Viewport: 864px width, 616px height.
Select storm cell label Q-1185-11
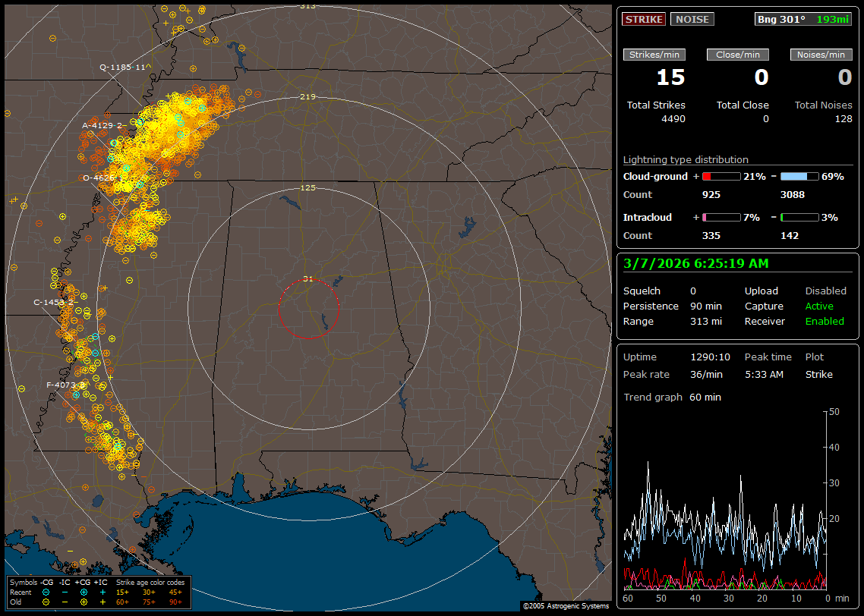(122, 67)
